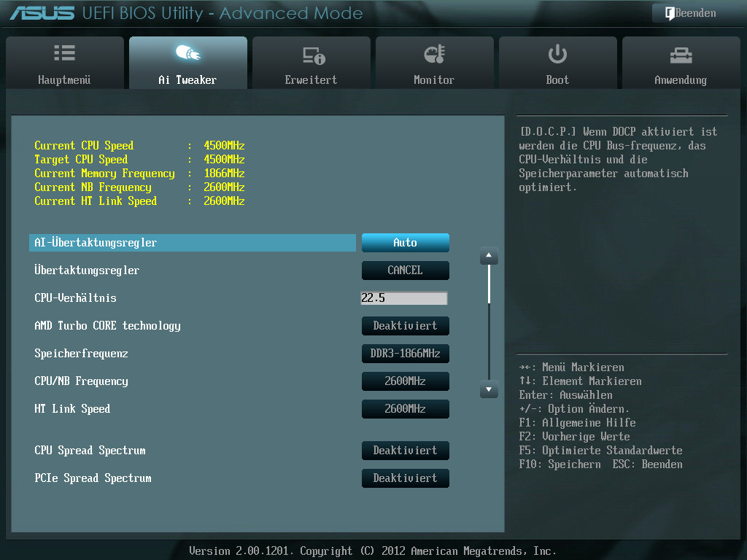Image resolution: width=747 pixels, height=560 pixels.
Task: Click the Beenden exit door icon
Action: 670,13
